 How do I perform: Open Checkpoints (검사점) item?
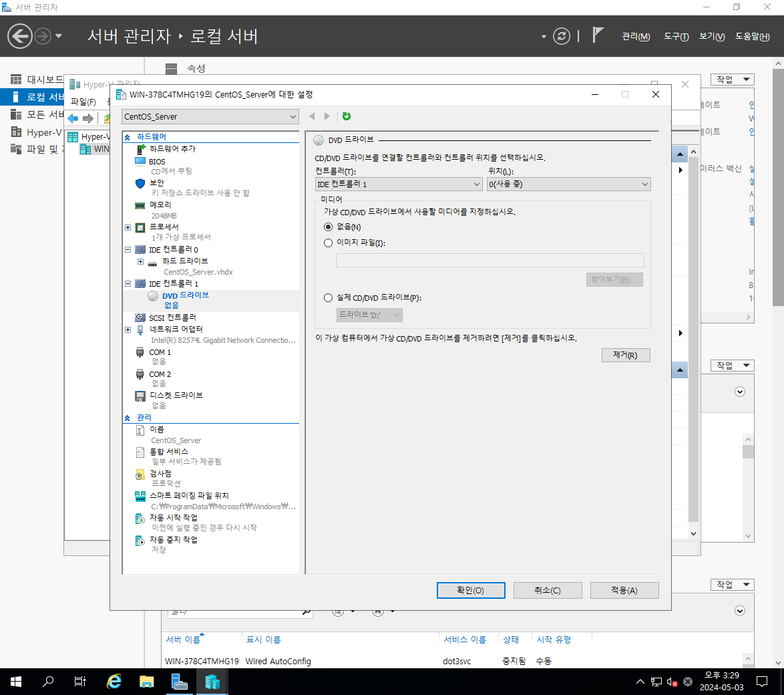tap(160, 473)
